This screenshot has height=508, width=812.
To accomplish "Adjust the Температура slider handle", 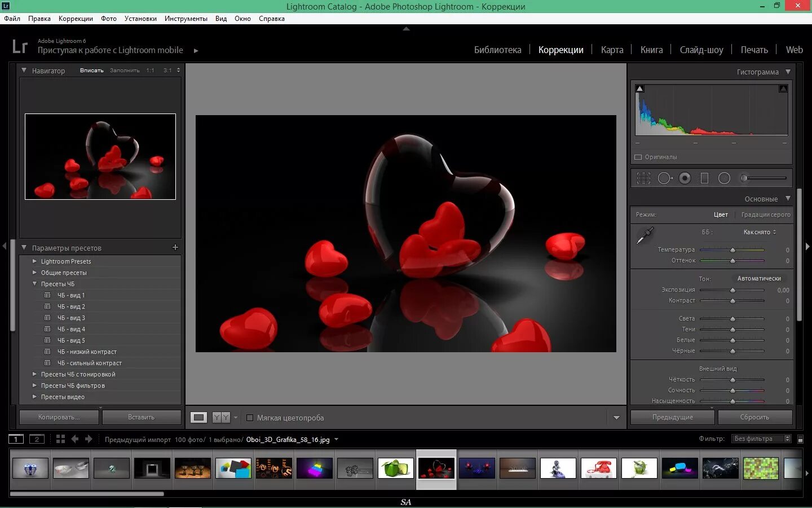I will point(732,249).
